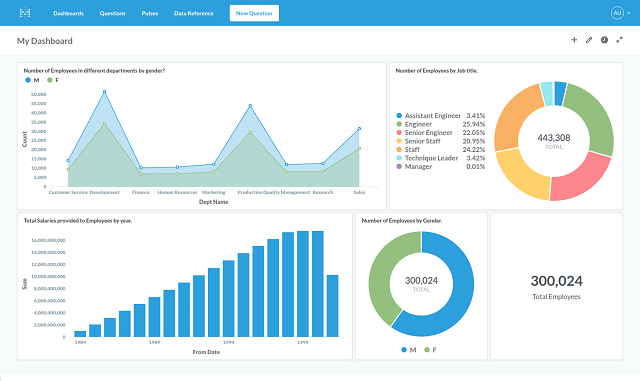
Task: Click the Development peak point for M
Action: 104,92
